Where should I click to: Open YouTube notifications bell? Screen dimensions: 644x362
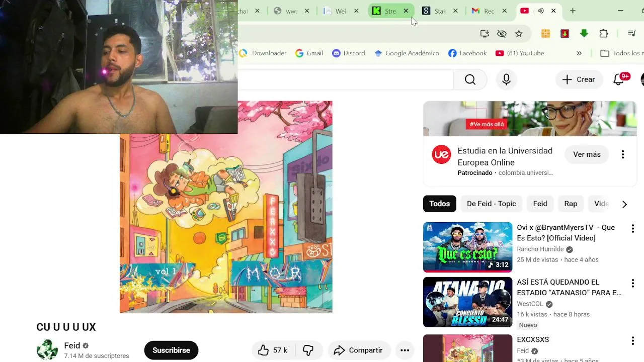619,79
